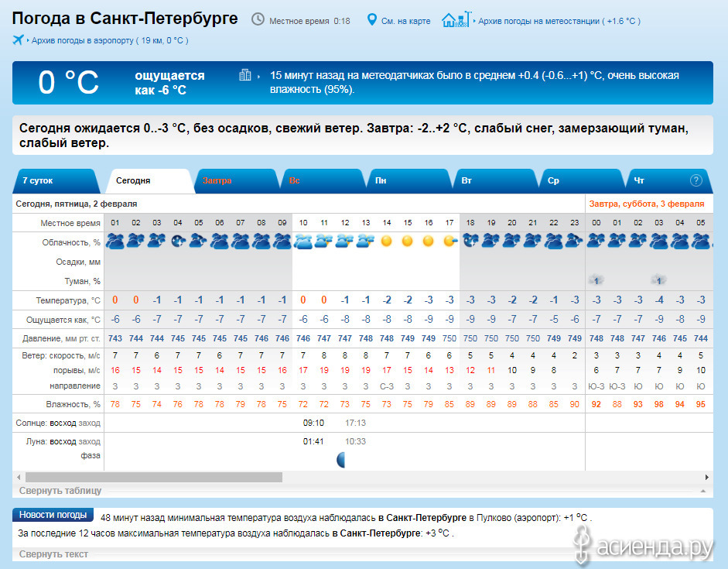The width and height of the screenshot is (728, 569).
Task: Click the cloudiness icon for 20:00 today
Action: click(512, 242)
